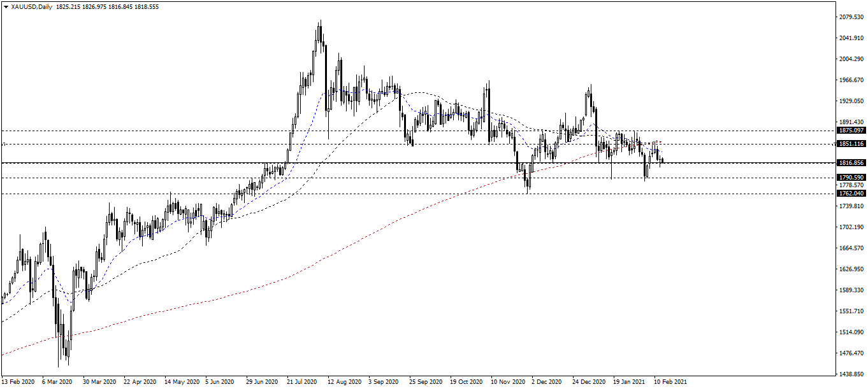
Task: Click the 2004.290 price axis value
Action: click(x=852, y=59)
